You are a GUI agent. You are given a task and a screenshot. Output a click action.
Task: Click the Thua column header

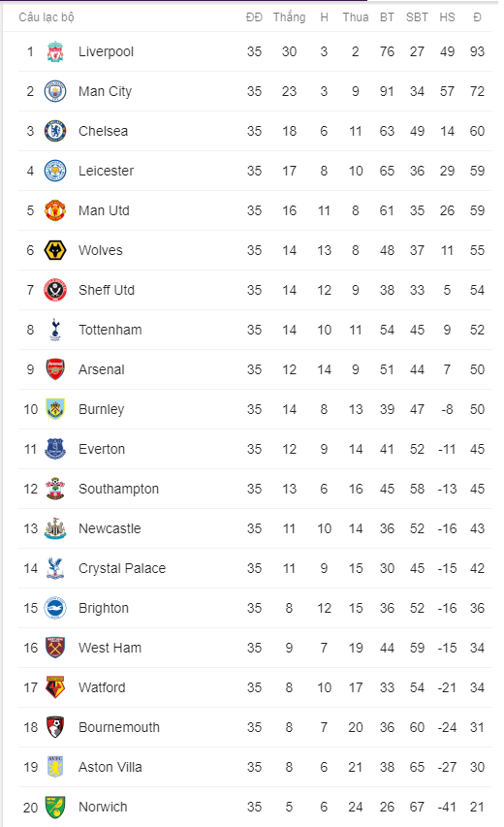click(356, 17)
